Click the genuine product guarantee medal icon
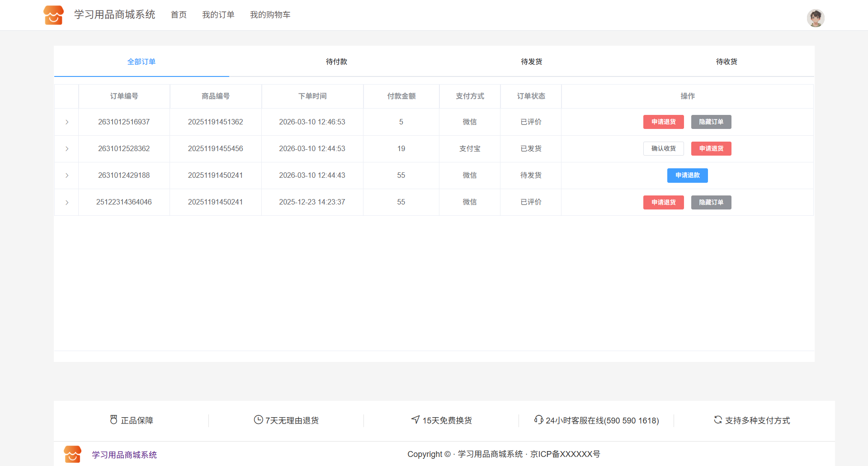Screen dimensions: 868x466 click(113, 420)
